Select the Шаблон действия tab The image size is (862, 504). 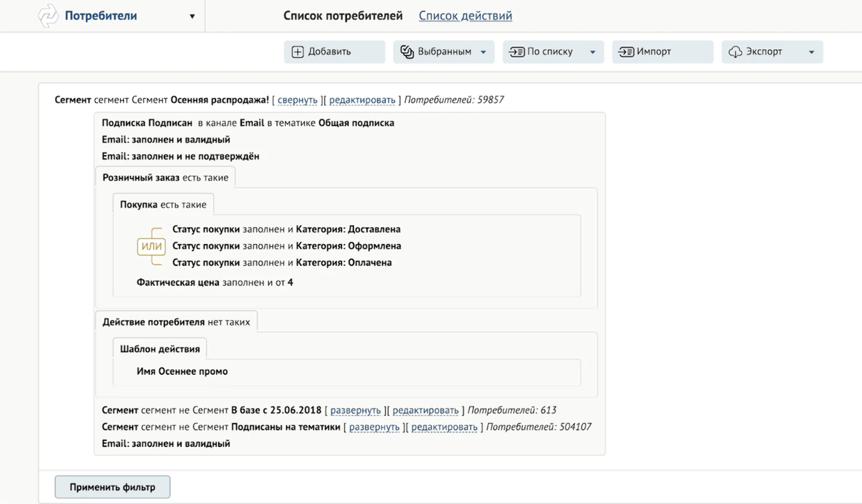click(160, 349)
